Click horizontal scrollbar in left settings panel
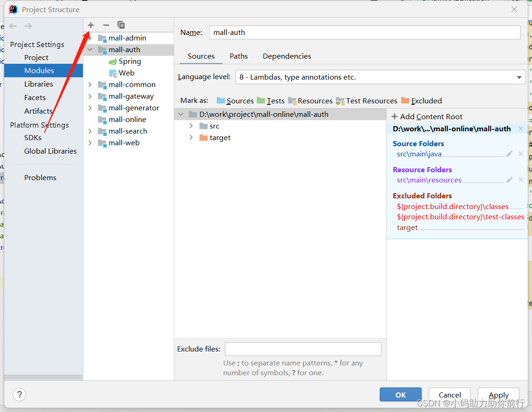 [x=43, y=378]
